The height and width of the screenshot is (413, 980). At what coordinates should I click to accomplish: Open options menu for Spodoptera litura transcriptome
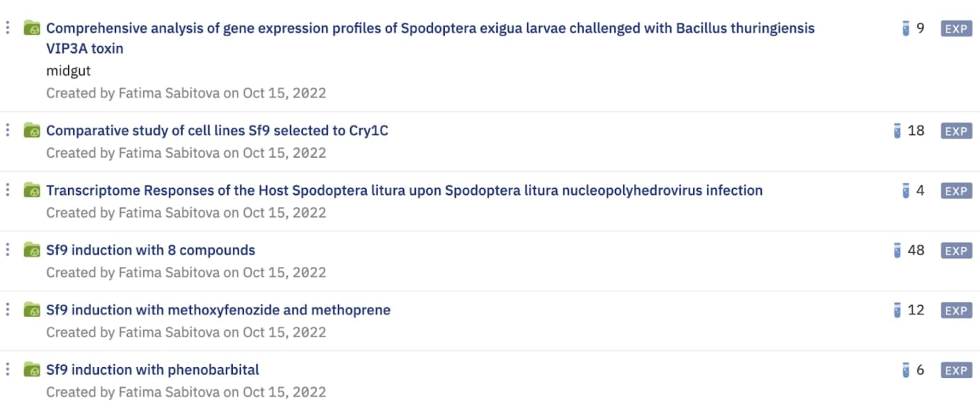[x=8, y=191]
